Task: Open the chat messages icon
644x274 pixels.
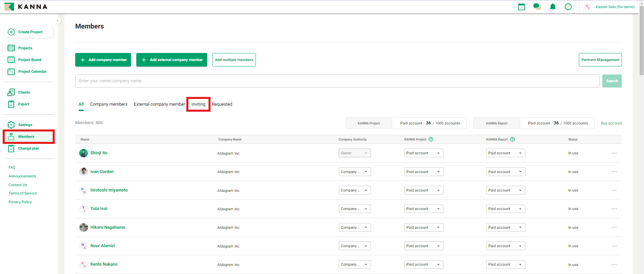Action: coord(537,7)
